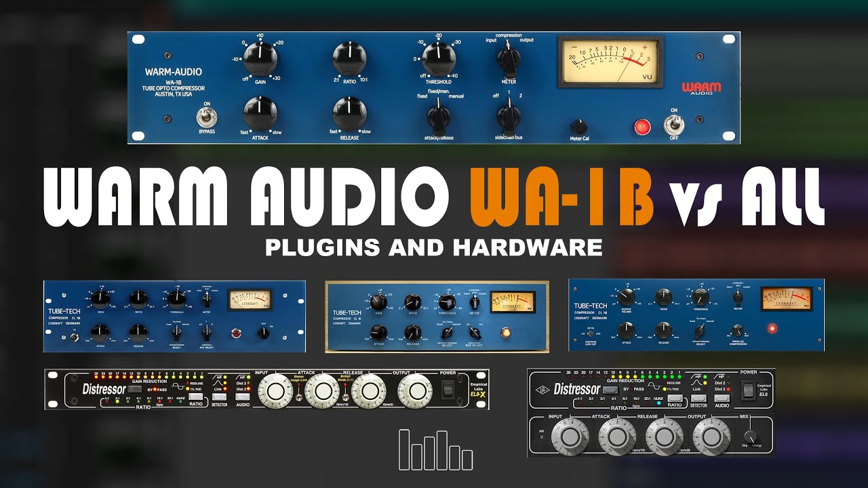
Task: Adjust the WA-1B THRESHOLD knob
Action: click(x=439, y=58)
